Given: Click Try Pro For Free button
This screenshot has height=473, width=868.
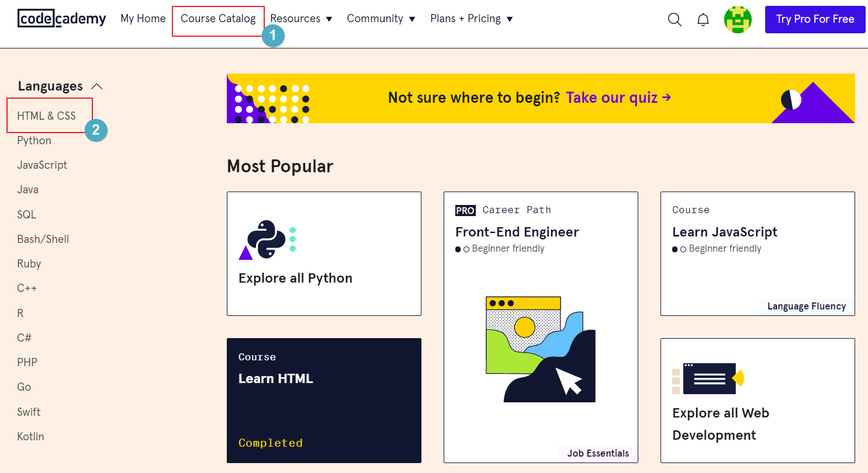Looking at the screenshot, I should (815, 19).
